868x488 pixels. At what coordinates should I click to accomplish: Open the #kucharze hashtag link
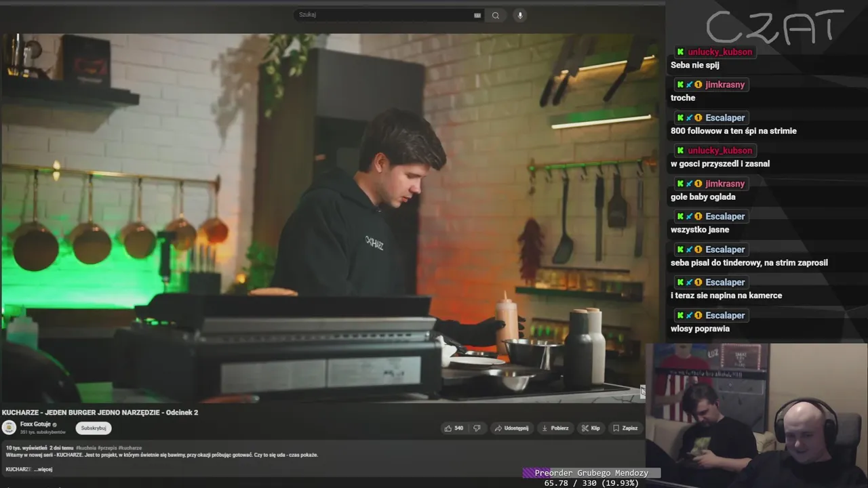(130, 448)
